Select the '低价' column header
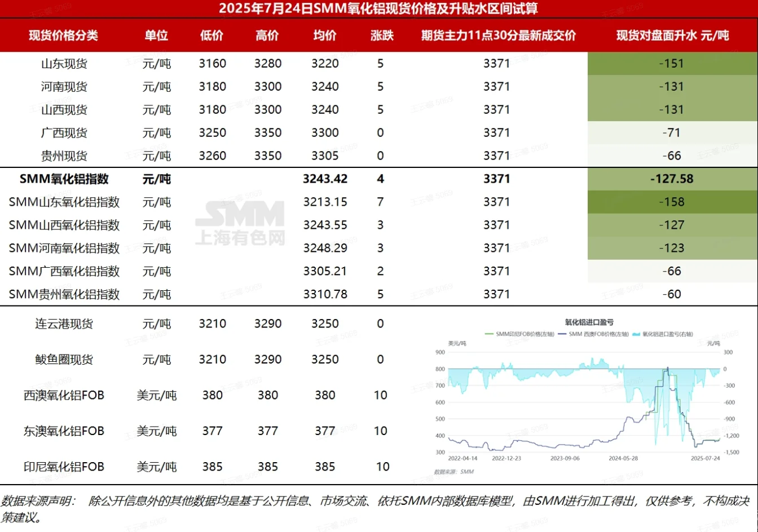The height and width of the screenshot is (532, 758). pos(212,36)
